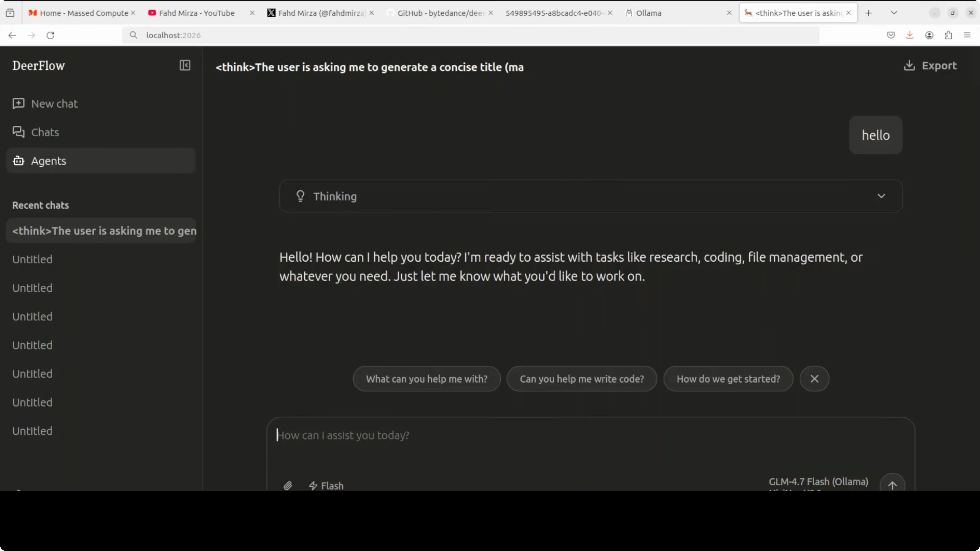The height and width of the screenshot is (551, 980).
Task: Choose 'Can you help me write code?' suggestion
Action: click(x=582, y=379)
